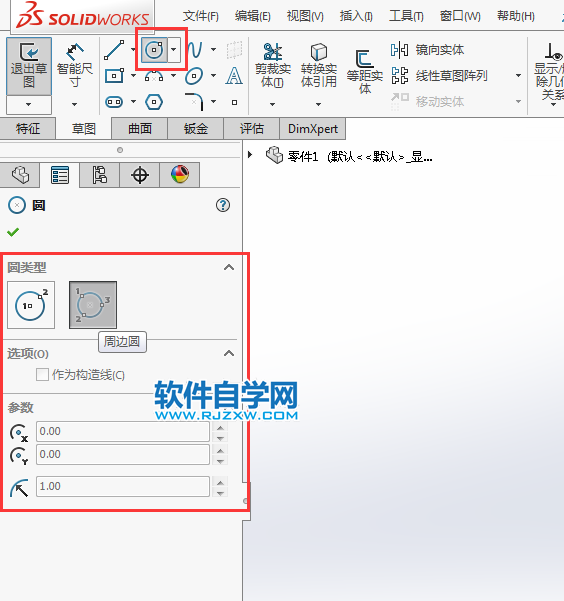Open the 帮助(H) menu

(x=516, y=16)
